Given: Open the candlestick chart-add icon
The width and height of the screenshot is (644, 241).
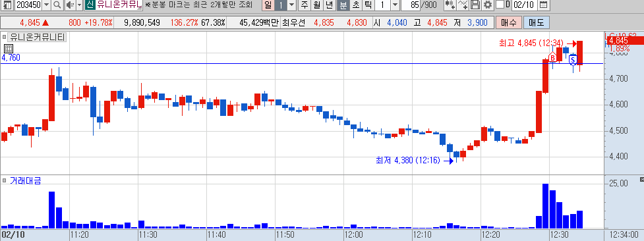Looking at the screenshot, I should pos(450,5).
